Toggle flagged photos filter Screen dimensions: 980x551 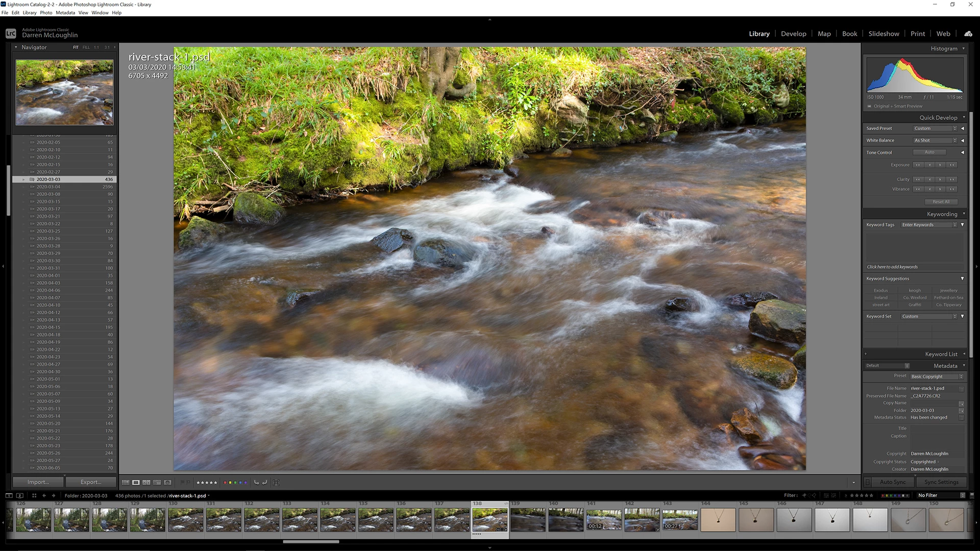pyautogui.click(x=804, y=495)
